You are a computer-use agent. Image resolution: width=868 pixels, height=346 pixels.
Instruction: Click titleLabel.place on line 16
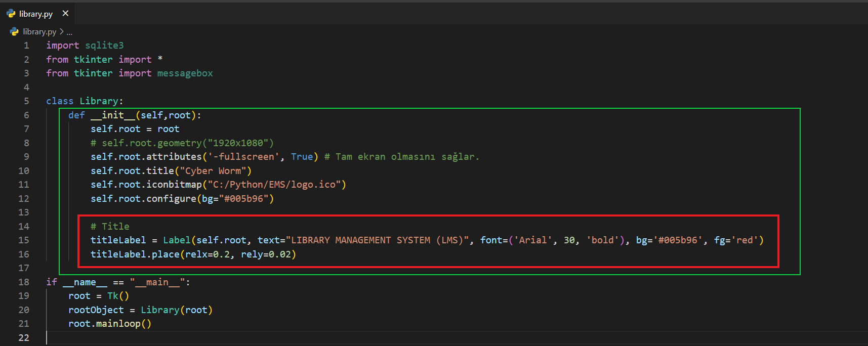[x=135, y=254]
